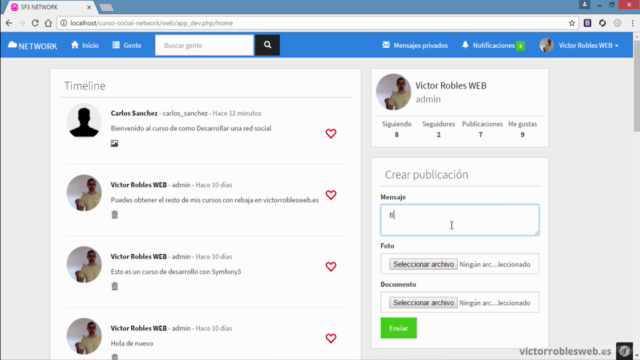Open Me gustas count in profile card
The width and height of the screenshot is (640, 360).
522,129
